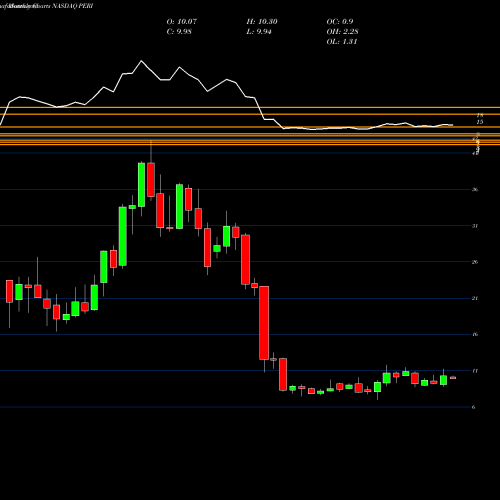Viewport: 500px width, 500px height.
Task: Click the '16' price axis label
Action: coord(475,334)
